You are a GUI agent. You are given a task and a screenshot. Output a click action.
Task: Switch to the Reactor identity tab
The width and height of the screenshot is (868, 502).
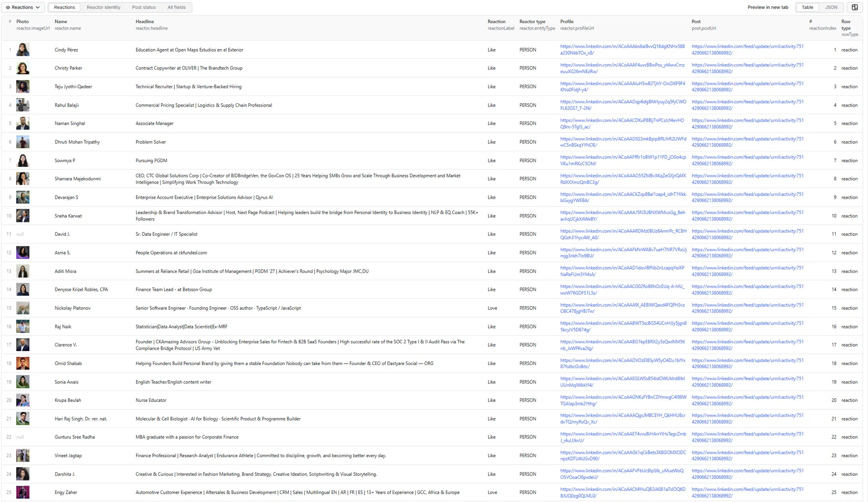point(104,7)
